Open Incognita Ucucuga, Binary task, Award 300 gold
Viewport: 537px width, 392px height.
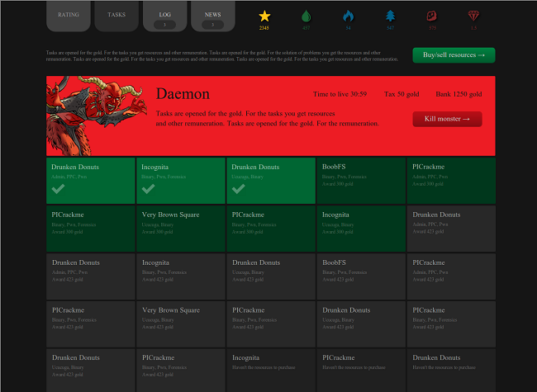coord(361,229)
